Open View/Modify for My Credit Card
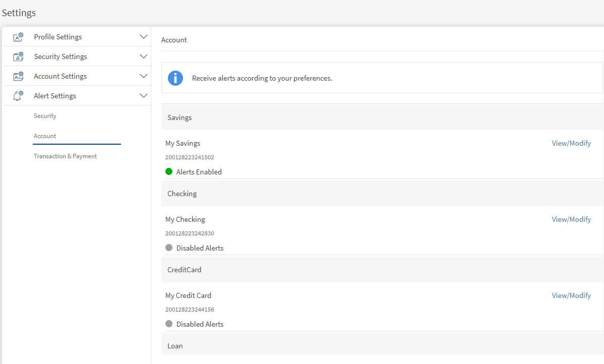Viewport: 604px width, 364px height. click(571, 295)
